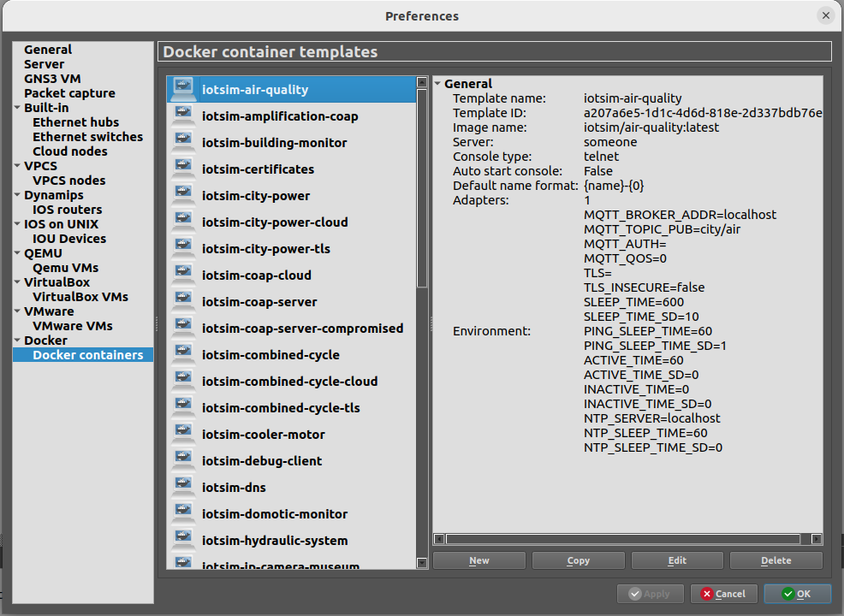Open VirtualBox VMs settings
This screenshot has height=616, width=844.
pyautogui.click(x=80, y=296)
